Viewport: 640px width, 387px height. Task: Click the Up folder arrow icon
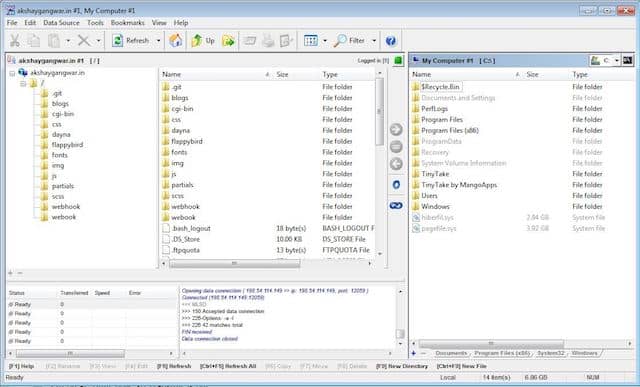[x=196, y=40]
